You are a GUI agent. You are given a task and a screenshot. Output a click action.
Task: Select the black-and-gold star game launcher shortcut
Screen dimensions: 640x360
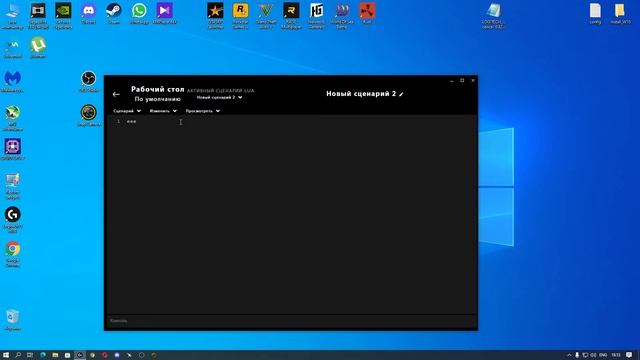click(x=215, y=16)
